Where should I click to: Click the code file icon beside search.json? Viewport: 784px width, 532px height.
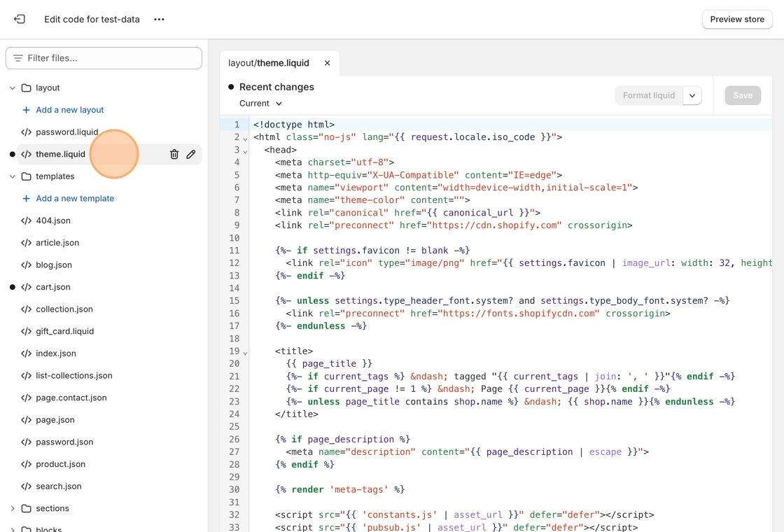click(26, 486)
